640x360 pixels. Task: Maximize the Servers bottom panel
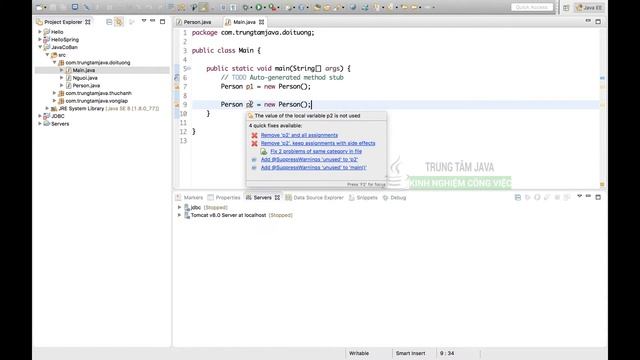pyautogui.click(x=598, y=197)
